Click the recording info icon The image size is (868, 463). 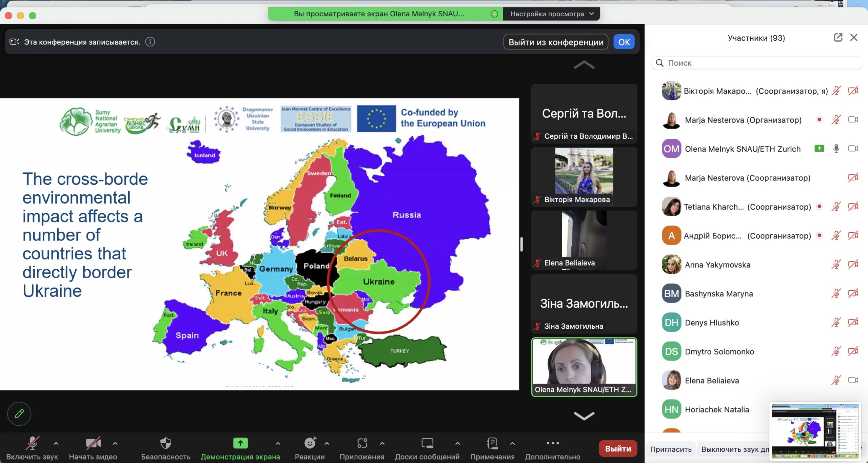[x=150, y=42]
